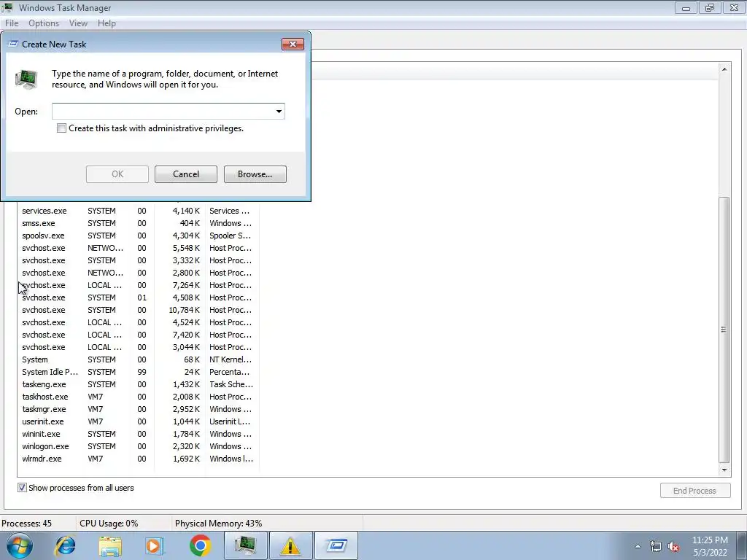Click the process list scroll-down arrow
Viewport: 747px width, 560px height.
tap(724, 470)
